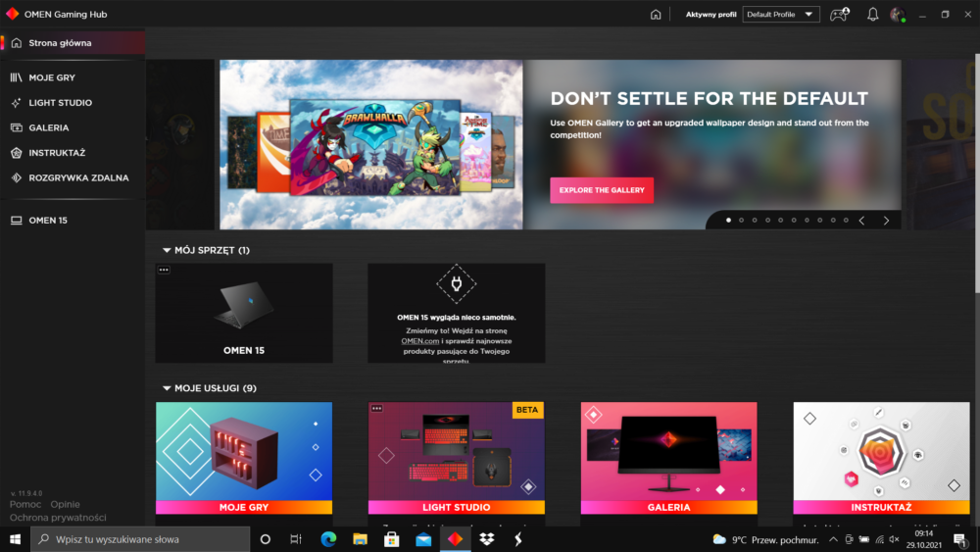Open the INSTRUKTAŻ service tile
This screenshot has width=980, height=552.
coord(881,458)
